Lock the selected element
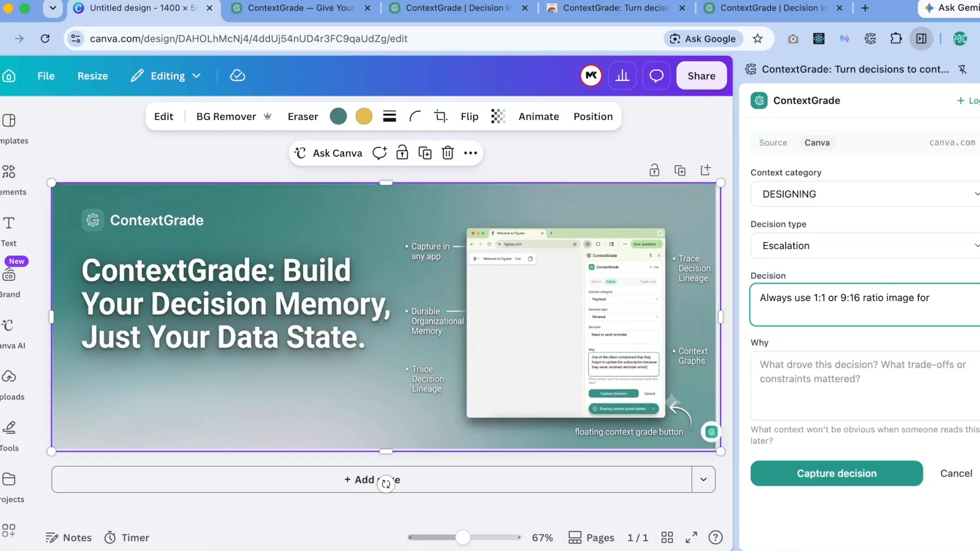The width and height of the screenshot is (980, 551). (x=402, y=153)
